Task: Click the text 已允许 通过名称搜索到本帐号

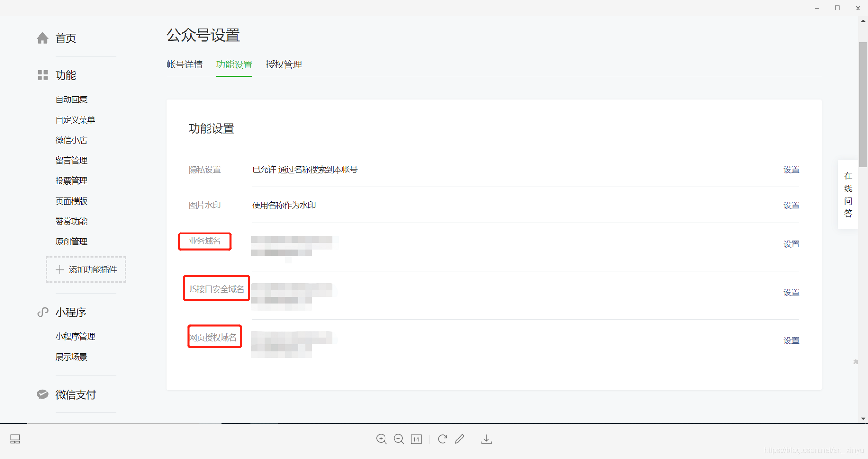Action: [x=305, y=169]
